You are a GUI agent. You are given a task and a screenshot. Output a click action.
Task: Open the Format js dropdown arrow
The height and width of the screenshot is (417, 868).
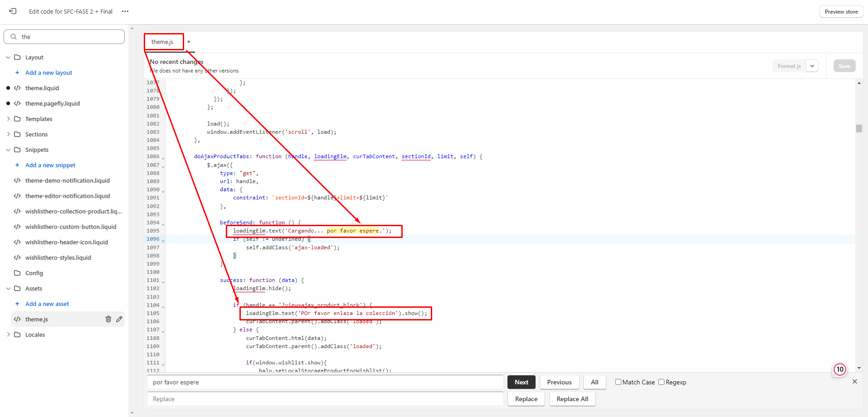[812, 66]
